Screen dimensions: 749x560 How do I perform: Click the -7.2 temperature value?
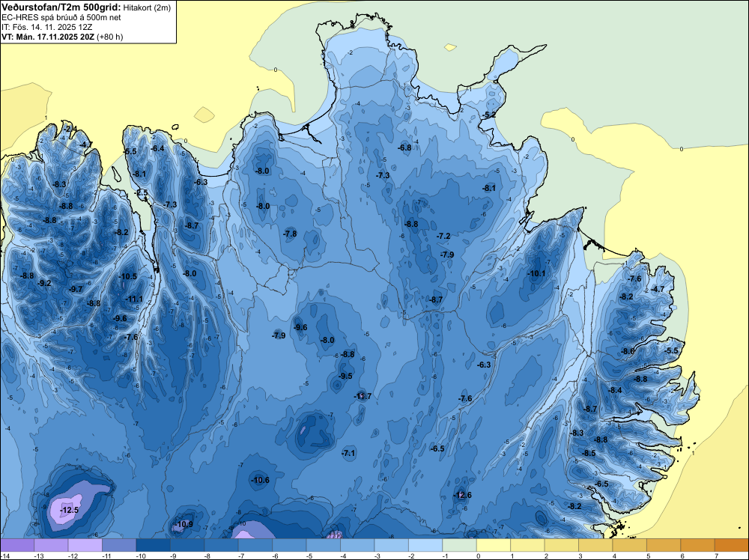(x=443, y=237)
